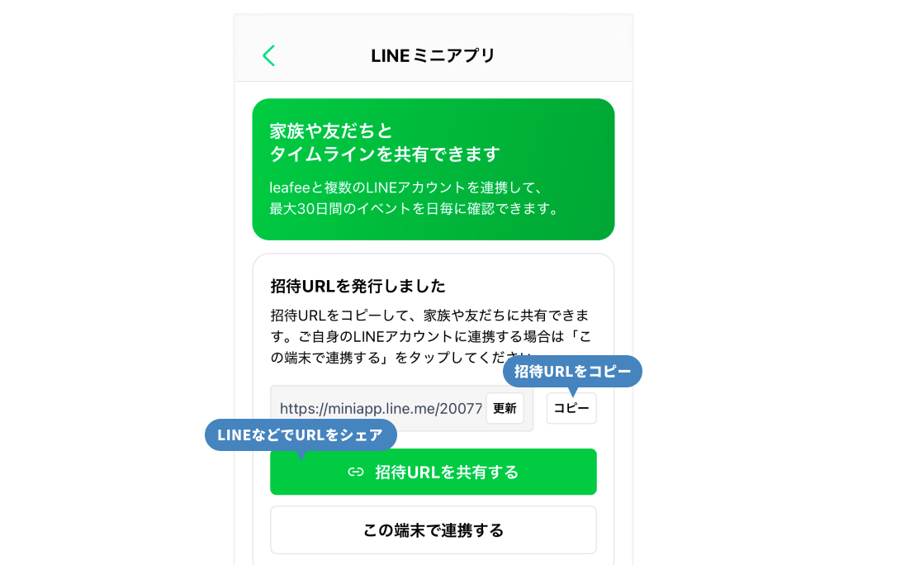Click description line starting 招待URLをコピーして

coord(429,315)
